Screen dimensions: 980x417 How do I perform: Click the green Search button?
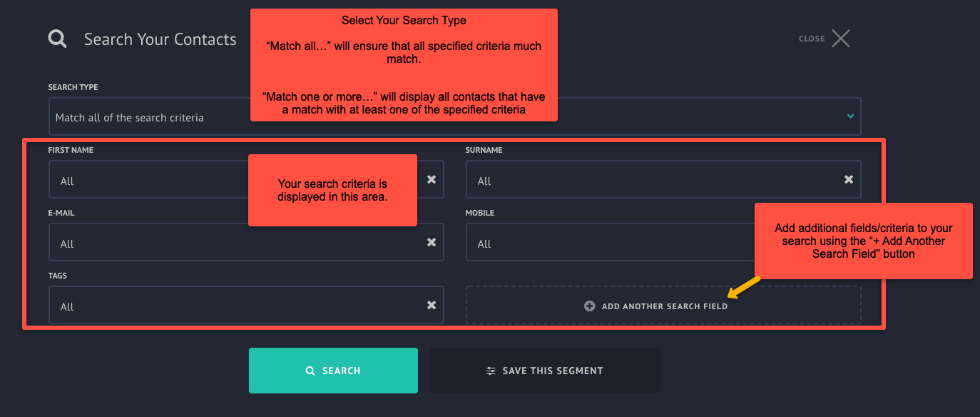(333, 371)
